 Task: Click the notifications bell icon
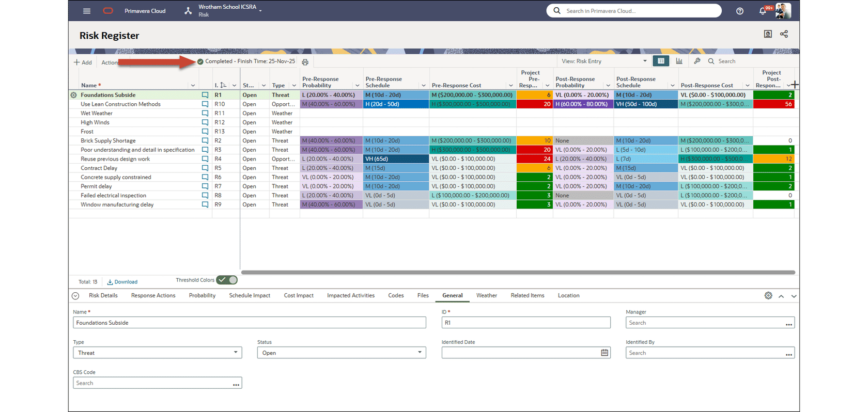763,11
